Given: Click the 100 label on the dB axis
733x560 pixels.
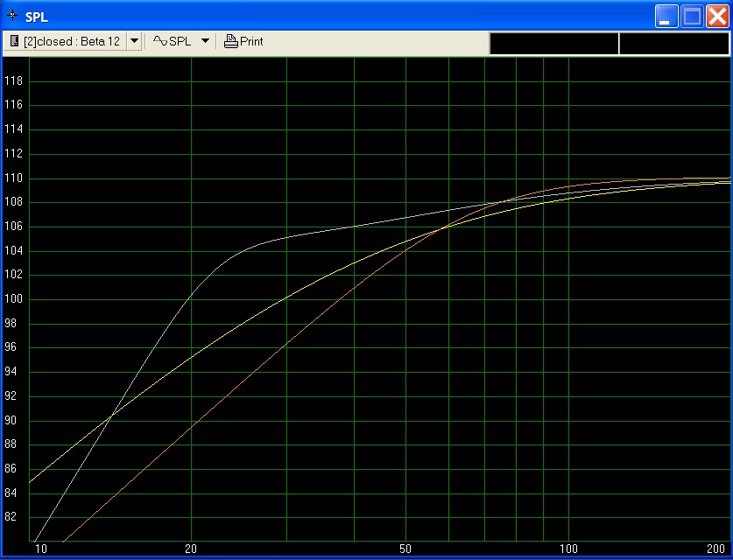Looking at the screenshot, I should (14, 299).
